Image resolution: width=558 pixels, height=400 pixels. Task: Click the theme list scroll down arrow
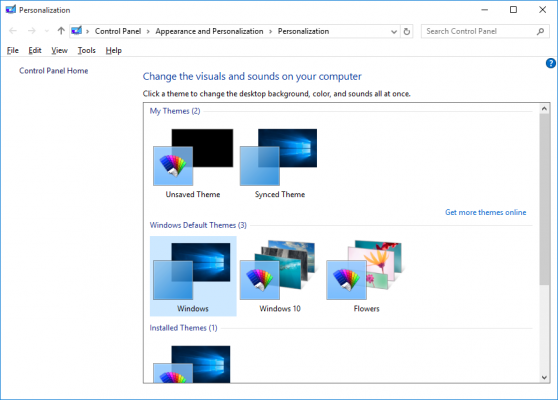(x=544, y=378)
